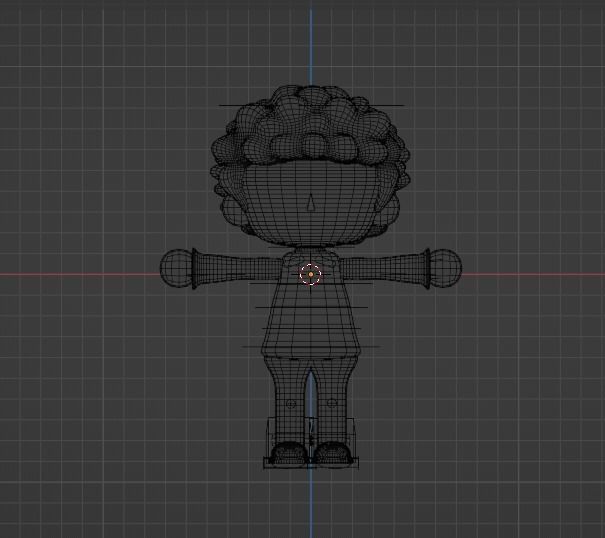
Task: Select the screen-left arm sleeve mesh
Action: coord(237,269)
